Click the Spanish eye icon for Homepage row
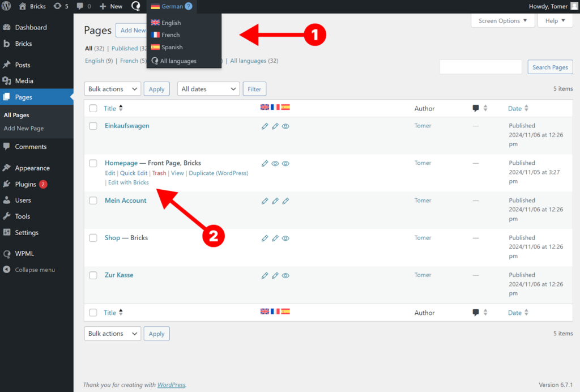Image resolution: width=580 pixels, height=392 pixels. click(x=285, y=164)
